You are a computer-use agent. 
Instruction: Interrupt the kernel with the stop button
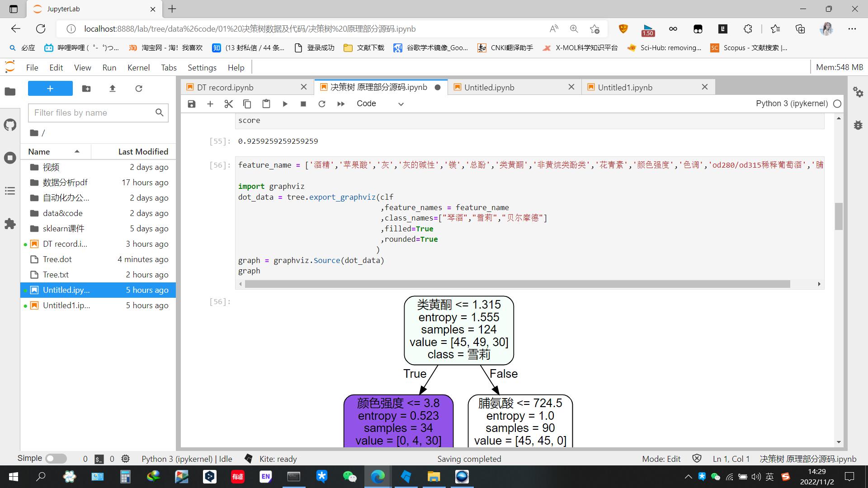[x=303, y=104]
